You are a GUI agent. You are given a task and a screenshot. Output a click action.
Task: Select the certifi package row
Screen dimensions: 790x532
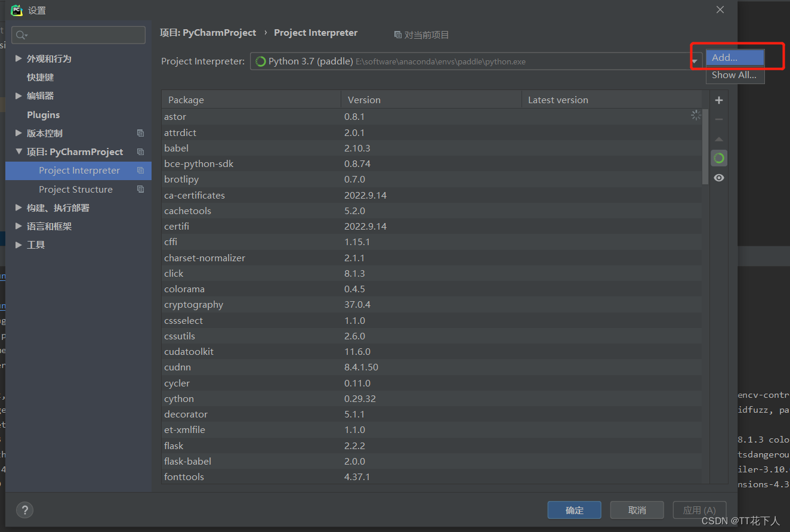click(431, 226)
